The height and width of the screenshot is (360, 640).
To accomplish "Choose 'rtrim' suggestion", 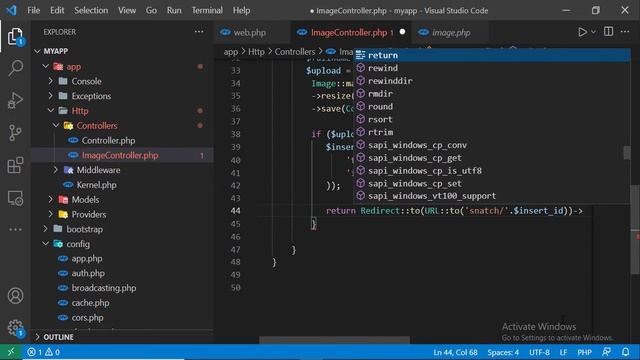I will (492, 132).
